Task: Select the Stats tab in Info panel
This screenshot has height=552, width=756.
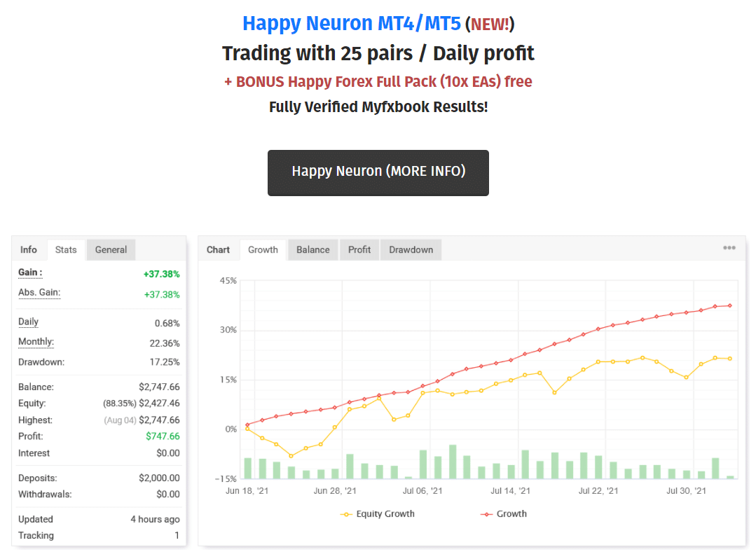Action: 66,249
